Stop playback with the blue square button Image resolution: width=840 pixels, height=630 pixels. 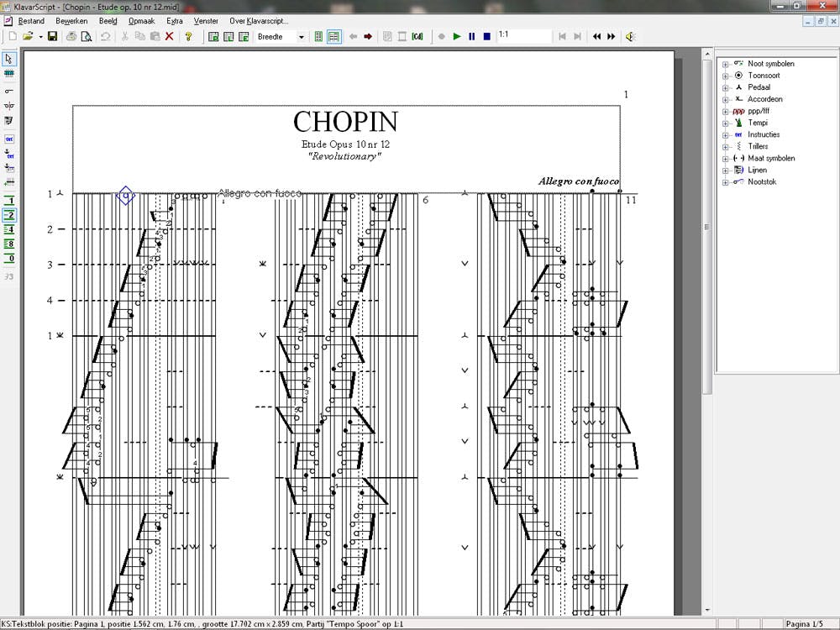(x=486, y=36)
